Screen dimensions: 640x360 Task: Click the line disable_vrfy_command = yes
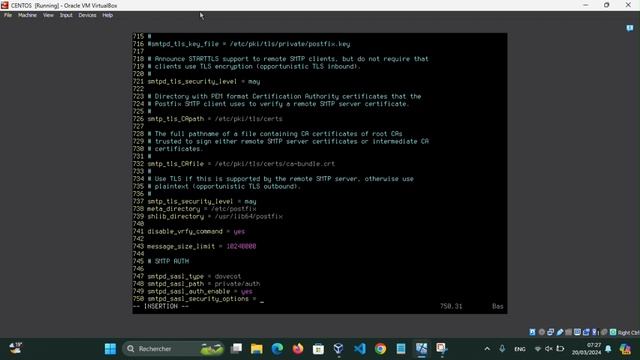pos(196,231)
